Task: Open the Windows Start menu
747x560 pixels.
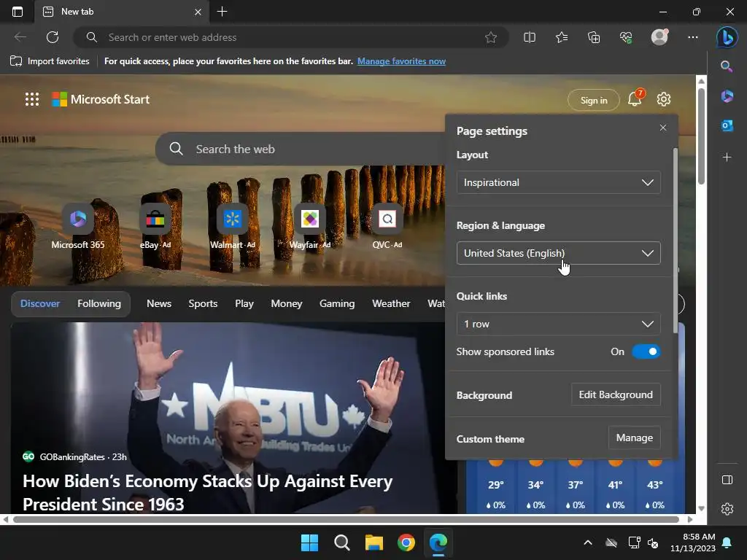Action: pyautogui.click(x=309, y=542)
